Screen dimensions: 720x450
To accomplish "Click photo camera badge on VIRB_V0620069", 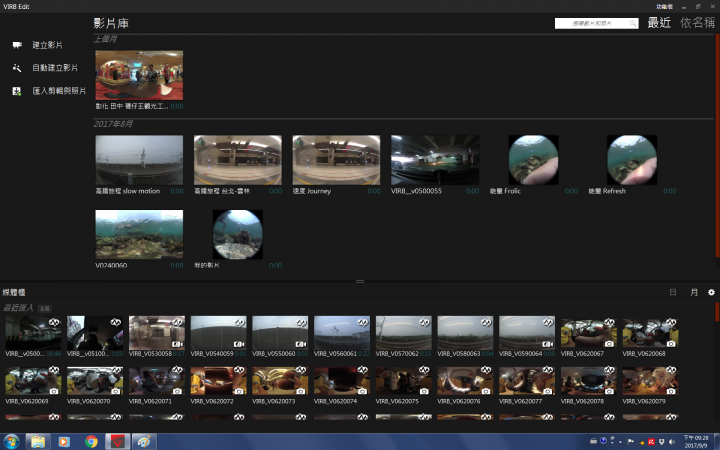I will (x=54, y=391).
